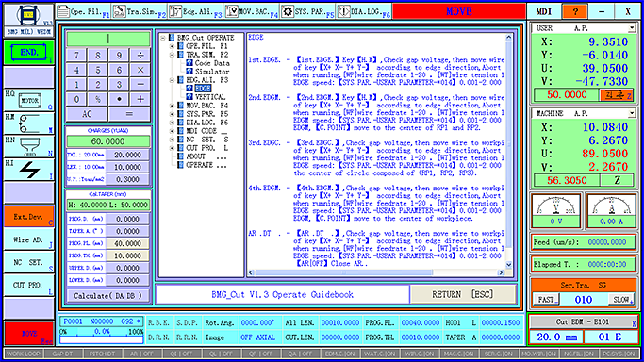Toggle the AR | OFF status switch
Image resolution: width=644 pixels, height=362 pixels.
coord(141,354)
